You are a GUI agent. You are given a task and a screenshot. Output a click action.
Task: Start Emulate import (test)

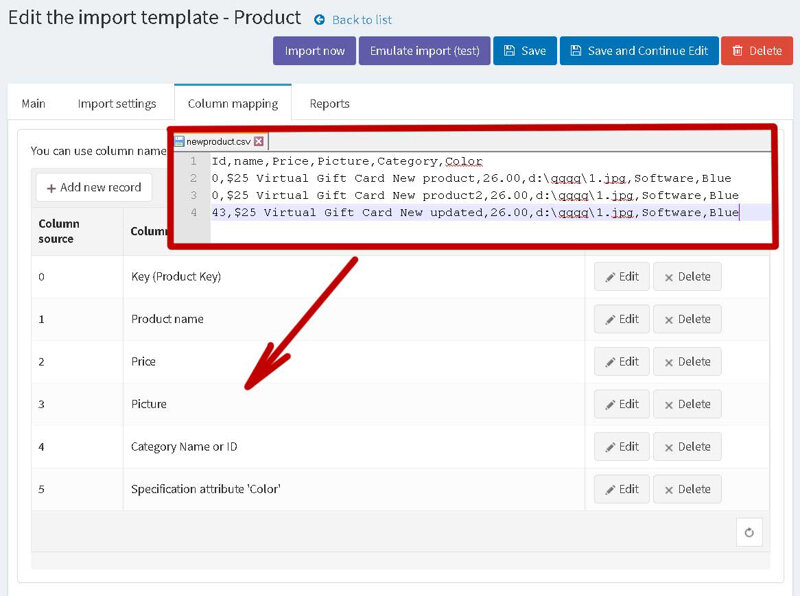point(424,51)
